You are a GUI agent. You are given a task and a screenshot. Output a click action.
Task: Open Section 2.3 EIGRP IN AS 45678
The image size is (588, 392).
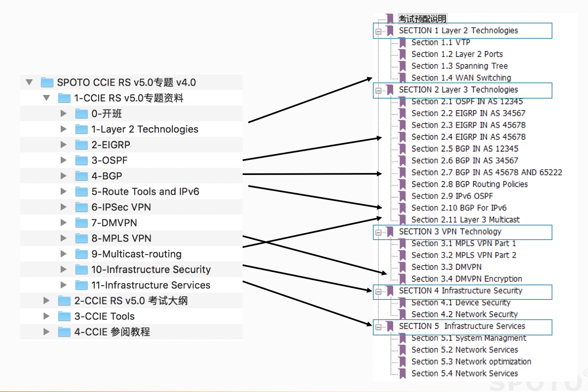468,125
